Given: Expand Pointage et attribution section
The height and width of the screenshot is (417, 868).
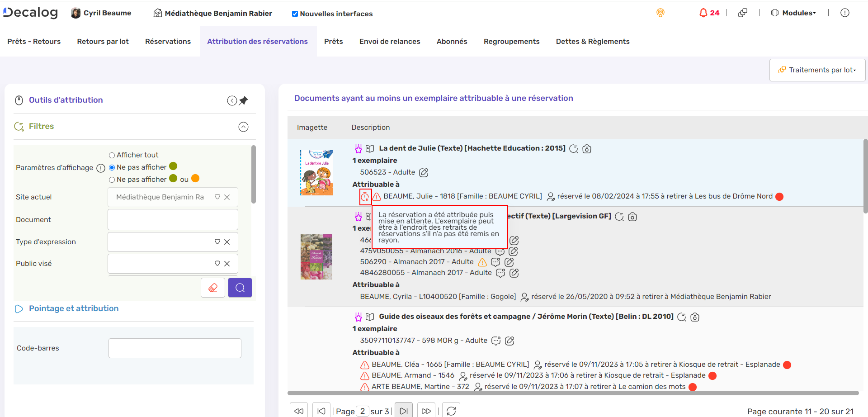Looking at the screenshot, I should [x=74, y=308].
